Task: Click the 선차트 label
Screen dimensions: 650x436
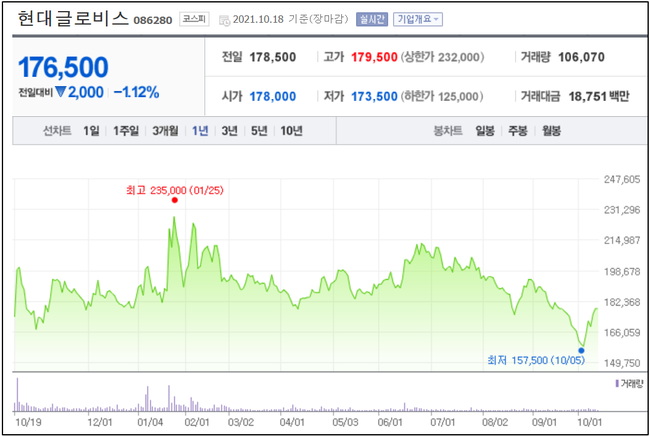Action: 57,131
